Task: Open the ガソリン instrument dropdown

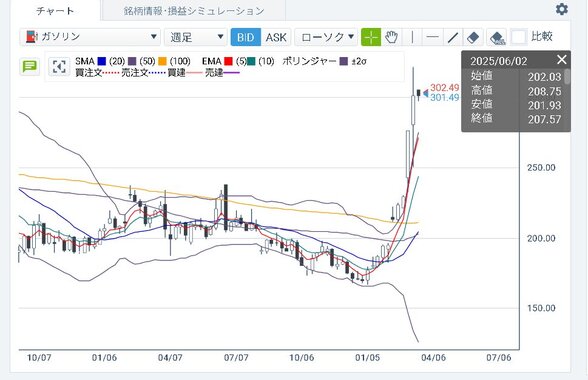Action: coord(90,37)
